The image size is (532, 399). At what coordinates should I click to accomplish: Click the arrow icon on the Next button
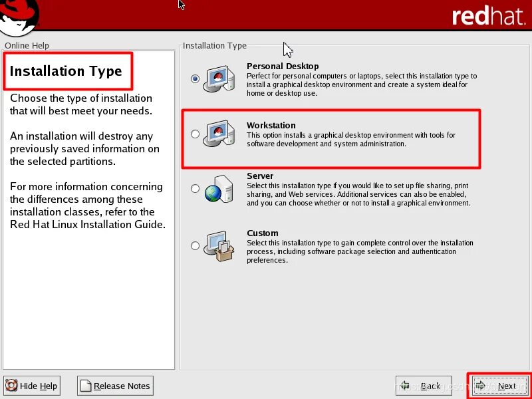coord(480,386)
